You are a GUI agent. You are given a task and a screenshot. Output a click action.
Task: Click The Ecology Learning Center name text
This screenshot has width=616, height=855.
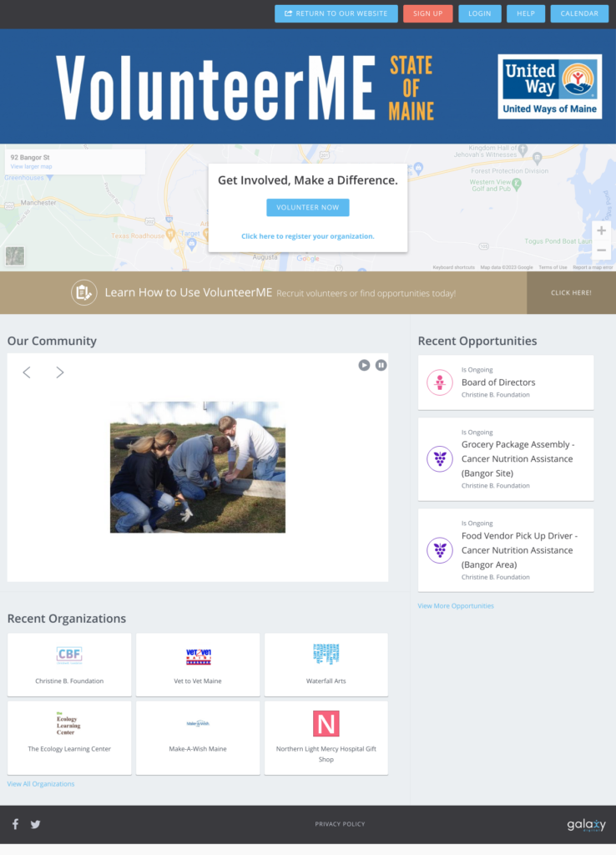click(69, 749)
